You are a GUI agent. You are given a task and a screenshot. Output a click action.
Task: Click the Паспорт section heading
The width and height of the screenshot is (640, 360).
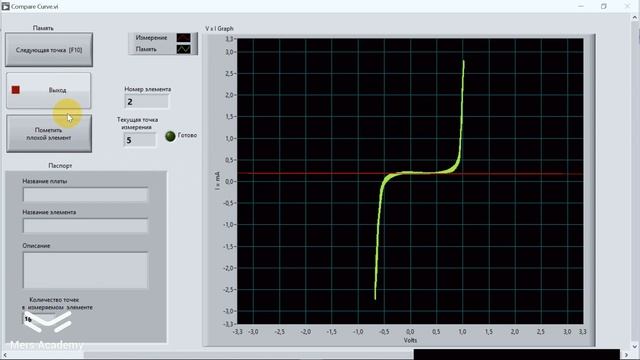point(60,166)
